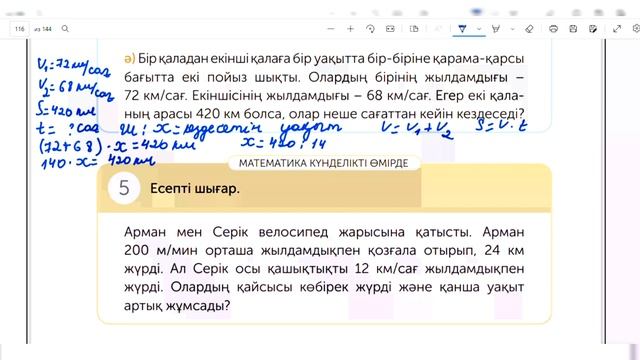Image resolution: width=640 pixels, height=360 pixels.
Task: Open the search magnifier in PDF toolbar
Action: click(x=65, y=29)
